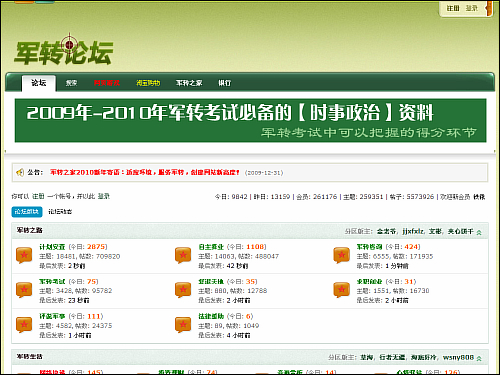Click the forum icon beside the 今日 111 board
The image size is (500, 375).
[24, 325]
